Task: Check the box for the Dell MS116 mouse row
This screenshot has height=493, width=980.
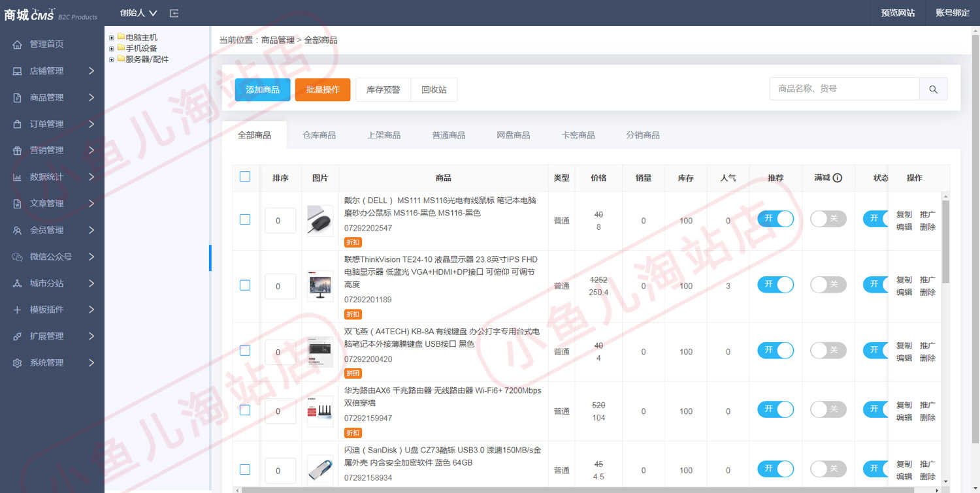Action: pyautogui.click(x=245, y=219)
